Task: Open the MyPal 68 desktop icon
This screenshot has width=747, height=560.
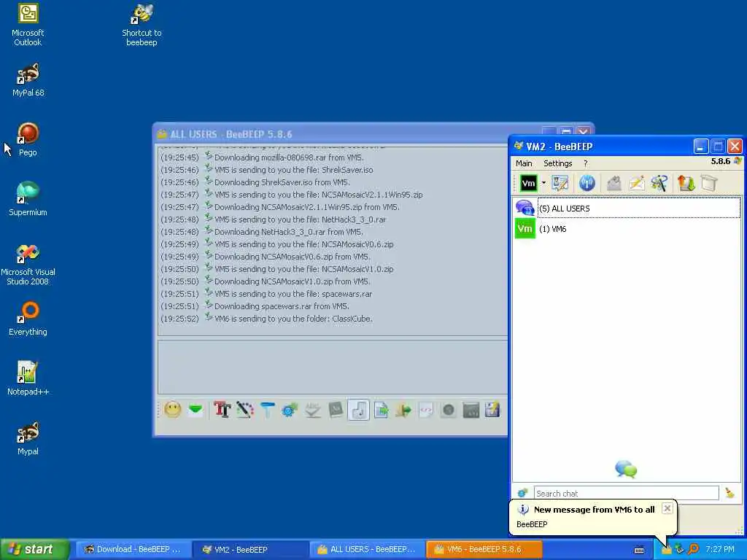Action: (x=28, y=80)
